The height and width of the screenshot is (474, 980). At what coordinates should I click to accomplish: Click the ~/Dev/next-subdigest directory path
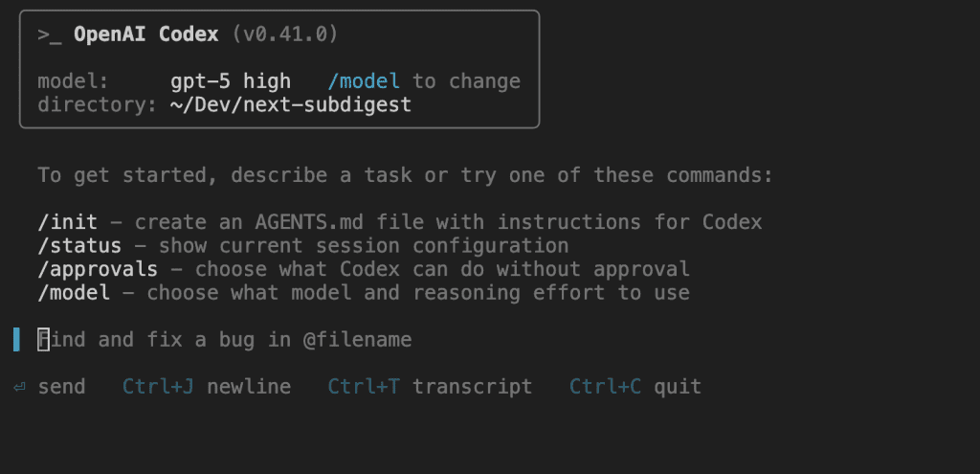[291, 104]
